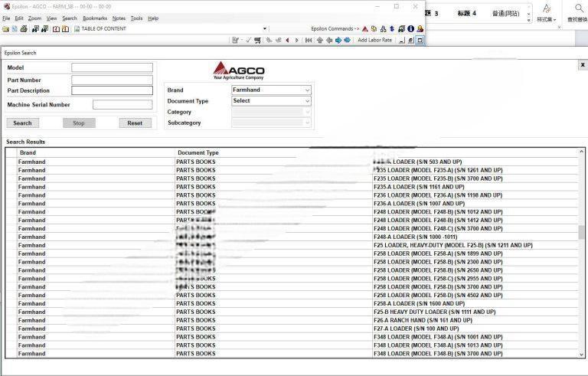Open the View menu
Viewport: 588px width, 376px height.
(x=51, y=18)
